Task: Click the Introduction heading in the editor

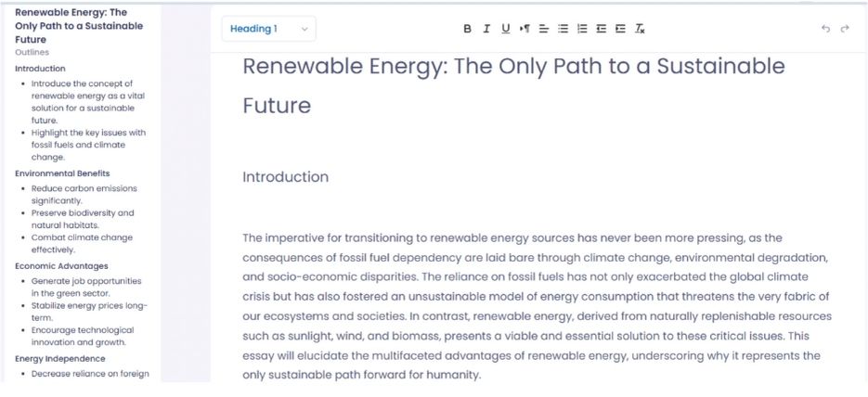Action: tap(285, 177)
